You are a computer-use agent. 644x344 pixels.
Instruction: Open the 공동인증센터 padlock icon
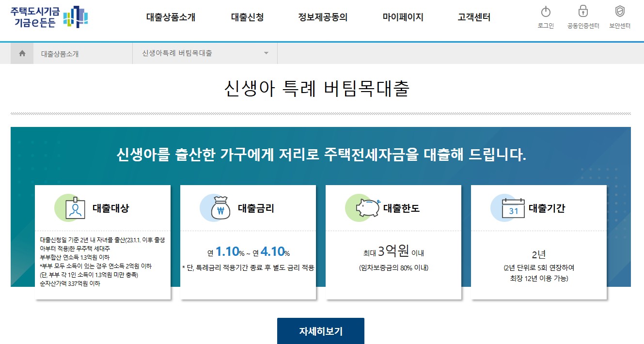pyautogui.click(x=583, y=12)
